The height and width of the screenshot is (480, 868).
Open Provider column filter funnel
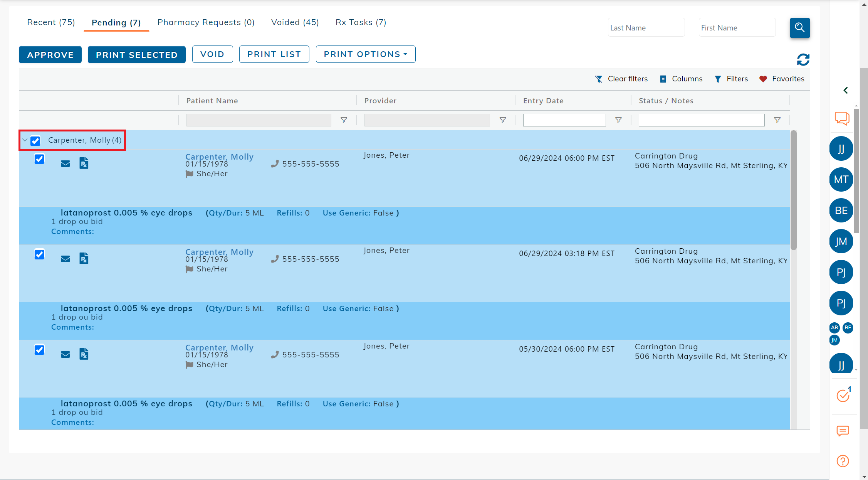[503, 120]
